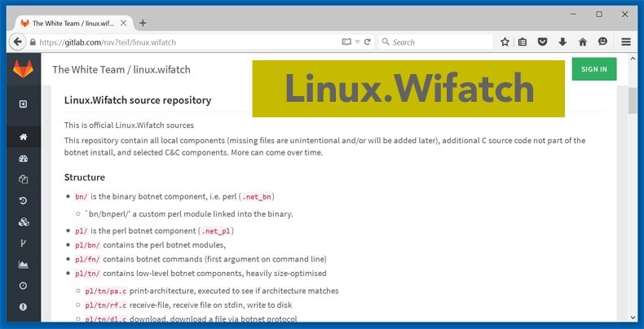The image size is (644, 329).
Task: Open the project home icon in GitLab sidebar
Action: [x=24, y=137]
